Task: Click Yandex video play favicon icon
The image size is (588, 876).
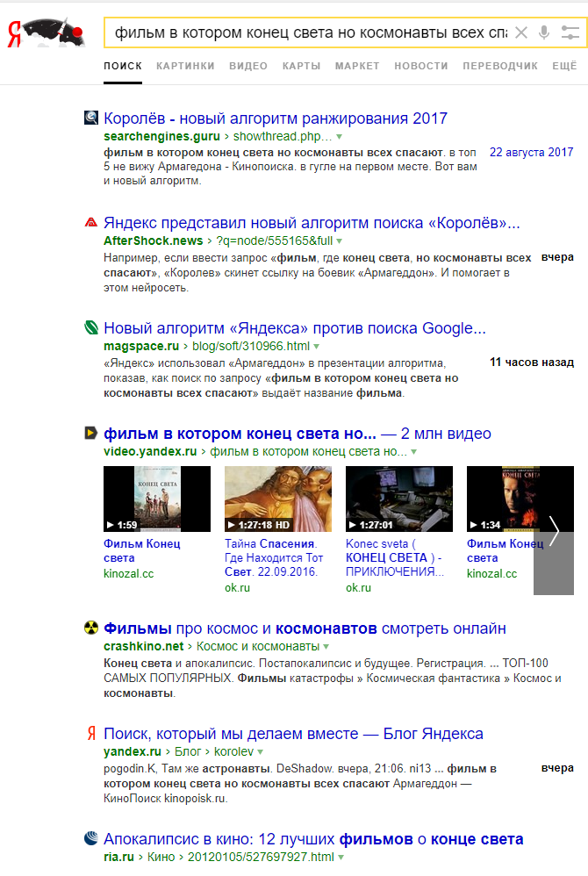Action: tap(91, 433)
